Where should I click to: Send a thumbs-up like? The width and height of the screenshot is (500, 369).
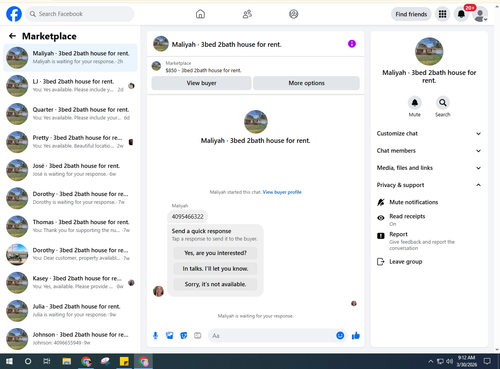[x=356, y=336]
